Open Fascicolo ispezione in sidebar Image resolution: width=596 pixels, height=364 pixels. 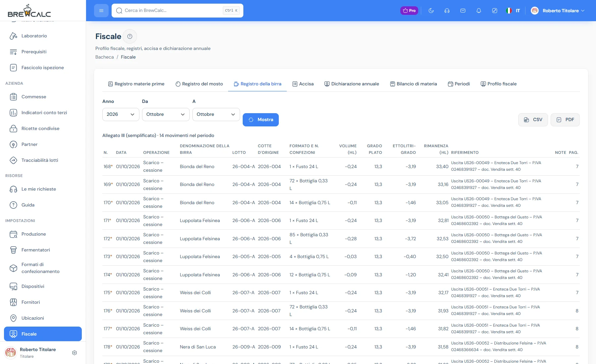click(x=43, y=68)
